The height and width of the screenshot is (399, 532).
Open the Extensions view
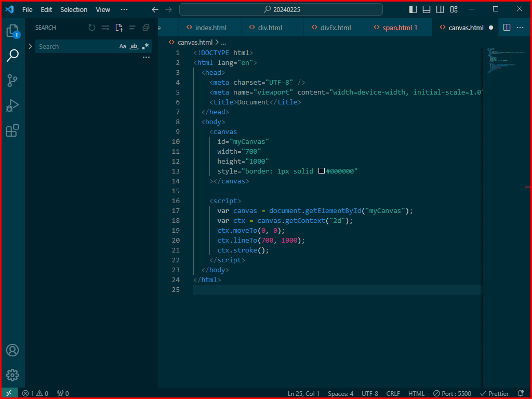[12, 130]
